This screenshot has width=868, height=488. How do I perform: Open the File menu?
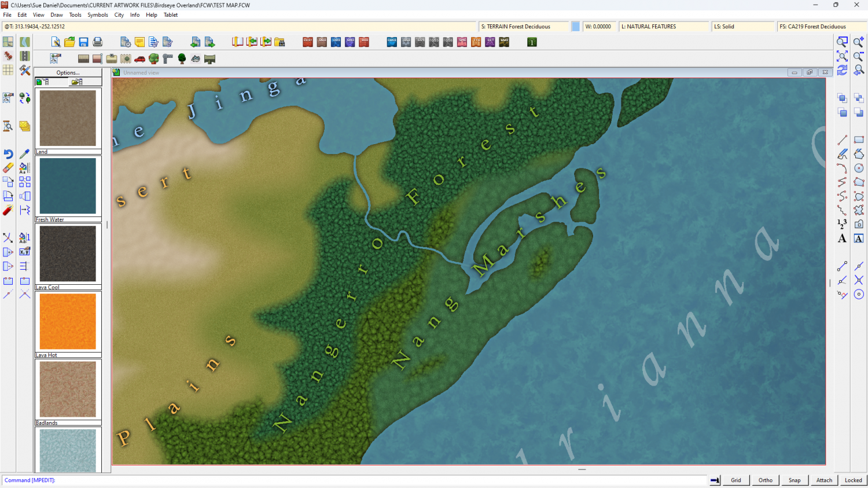click(x=7, y=15)
